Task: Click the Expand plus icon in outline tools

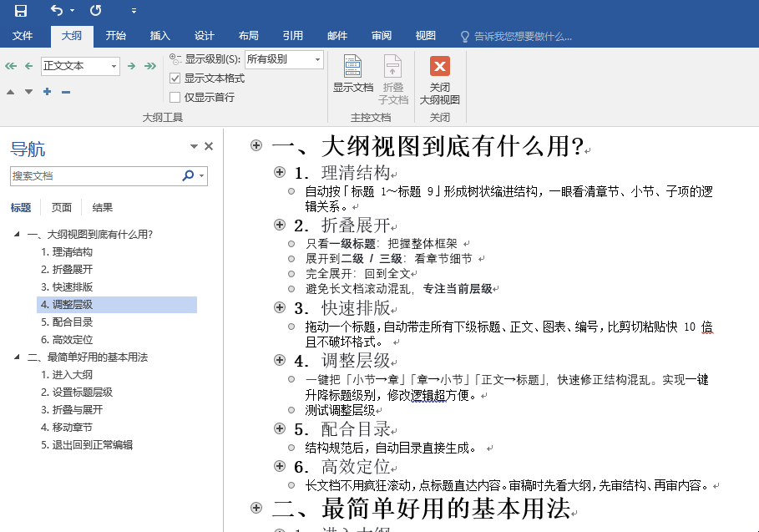Action: point(47,92)
